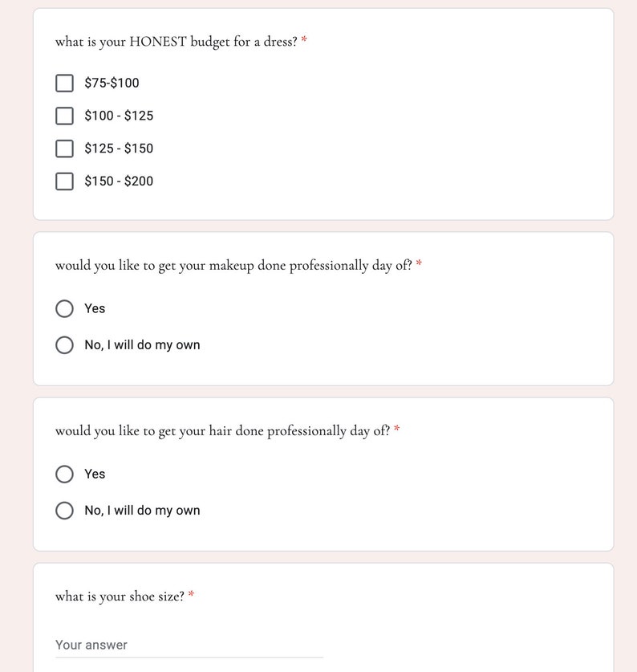637x672 pixels.
Task: Mark the $150 - $200 checkbox
Action: (x=64, y=181)
